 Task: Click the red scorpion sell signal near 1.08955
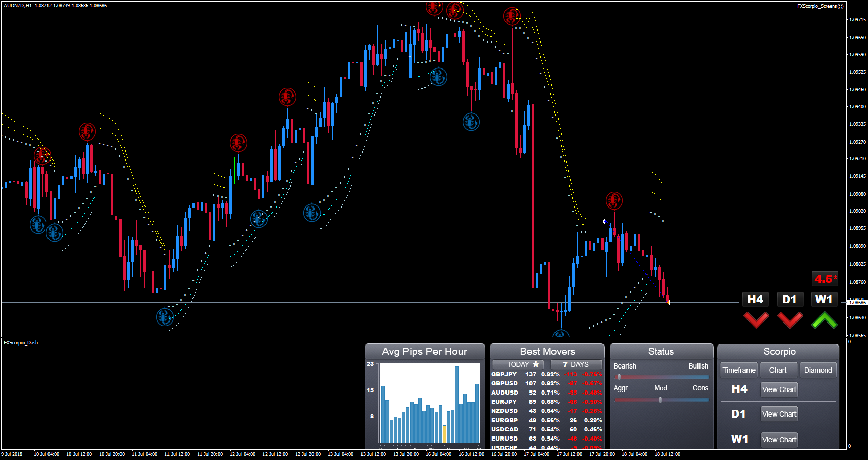[614, 200]
